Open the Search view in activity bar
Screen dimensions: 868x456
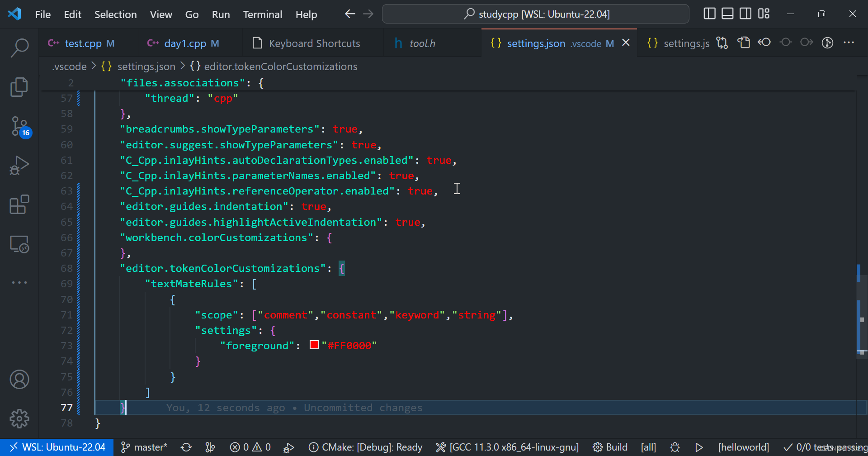tap(19, 47)
